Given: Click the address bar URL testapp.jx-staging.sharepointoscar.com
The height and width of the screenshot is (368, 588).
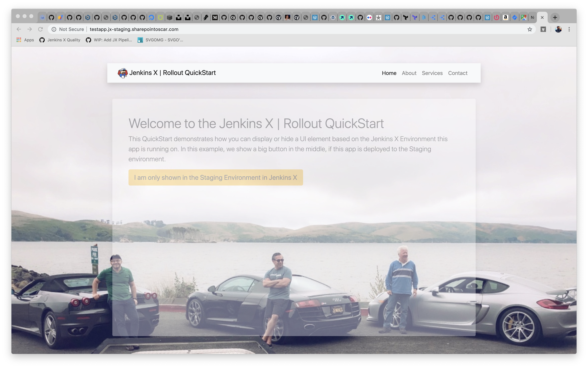Looking at the screenshot, I should (134, 29).
